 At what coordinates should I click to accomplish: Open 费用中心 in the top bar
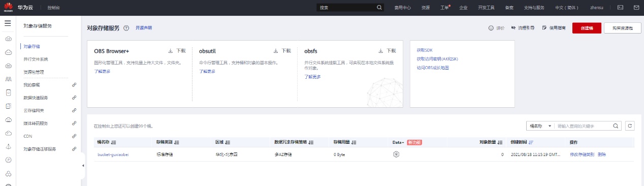click(403, 8)
